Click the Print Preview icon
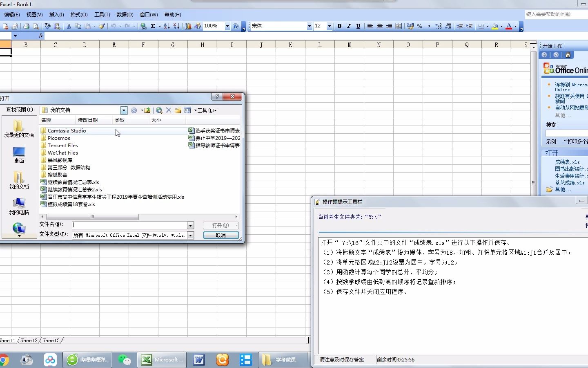 36,26
